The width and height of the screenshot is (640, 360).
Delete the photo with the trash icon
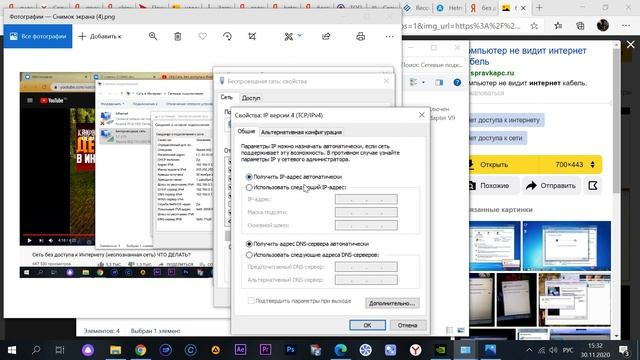[178, 36]
